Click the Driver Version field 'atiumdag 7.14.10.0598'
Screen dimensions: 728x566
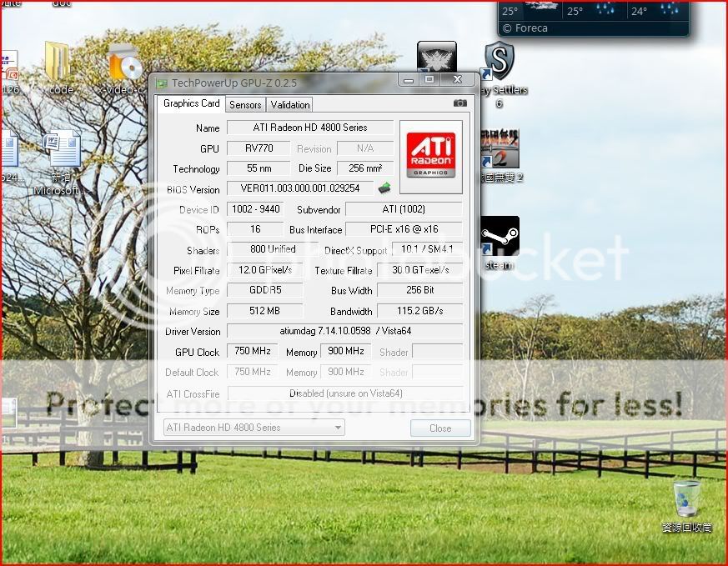click(345, 331)
